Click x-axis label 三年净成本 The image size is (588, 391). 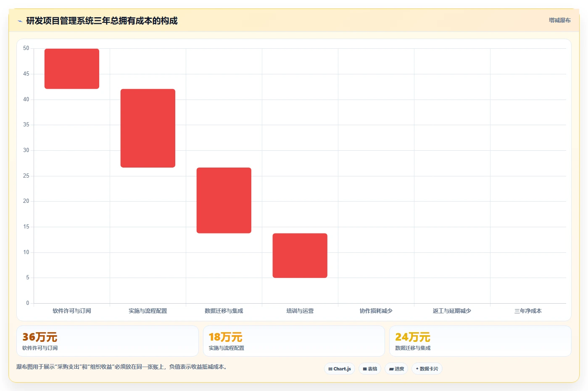coord(528,311)
